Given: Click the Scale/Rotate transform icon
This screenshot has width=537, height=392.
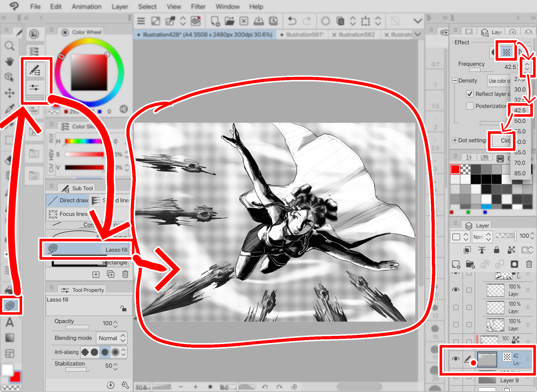Looking at the screenshot, I should point(365,21).
